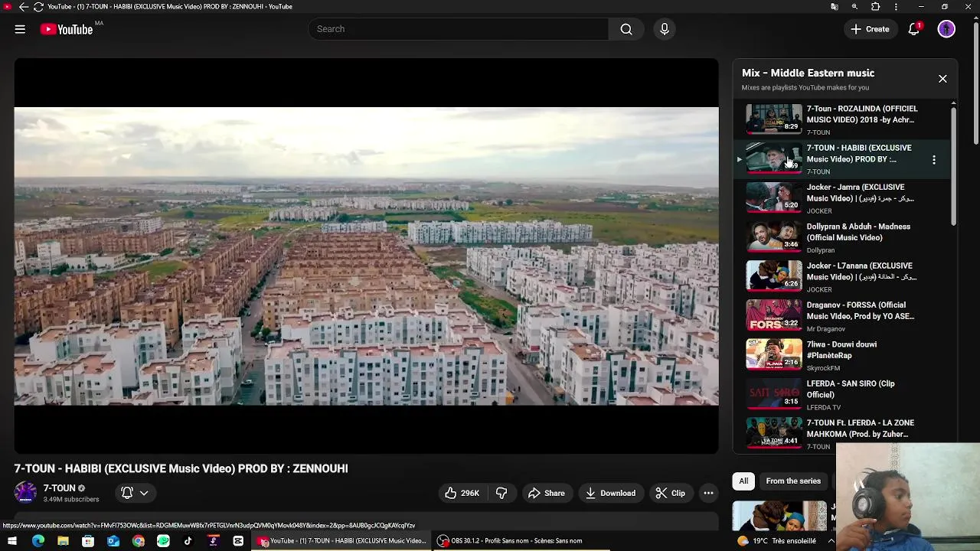Like the video showing 296K

[x=462, y=493]
